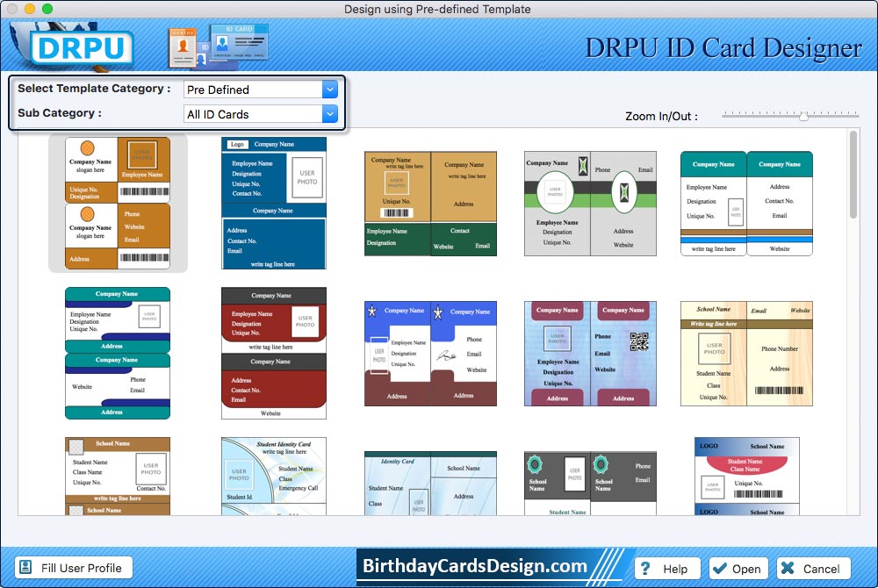Select the wood-texture School Name template
This screenshot has width=878, height=588.
746,354
